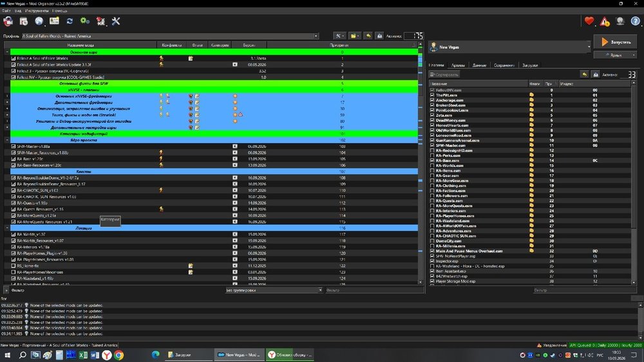
Task: Enable the RA-Perks.esm plugin checkbox
Action: point(432,155)
